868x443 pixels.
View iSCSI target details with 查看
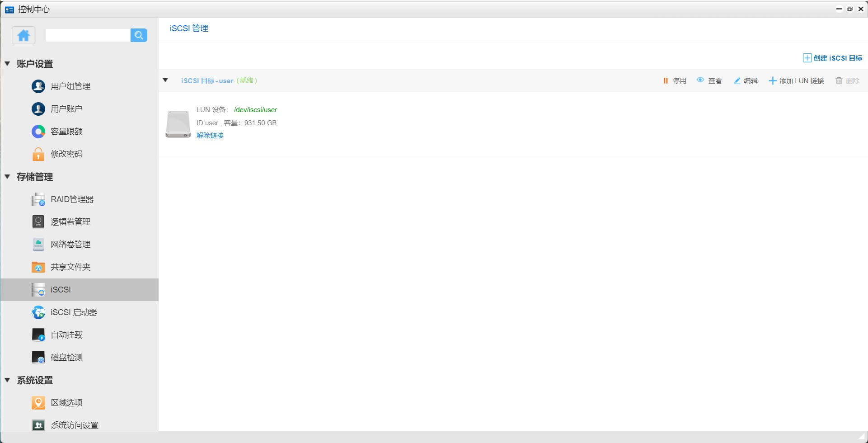click(x=709, y=81)
